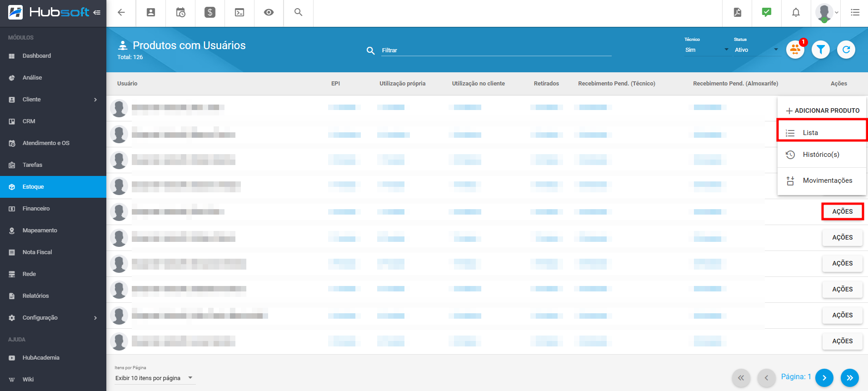Open the calendar clock icon in toolbar
This screenshot has height=391, width=868.
tap(180, 12)
